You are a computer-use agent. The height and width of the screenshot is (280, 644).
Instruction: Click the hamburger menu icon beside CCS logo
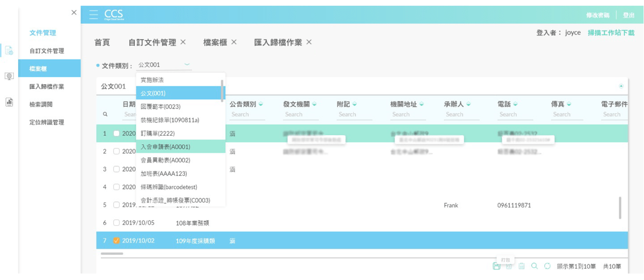coord(94,14)
